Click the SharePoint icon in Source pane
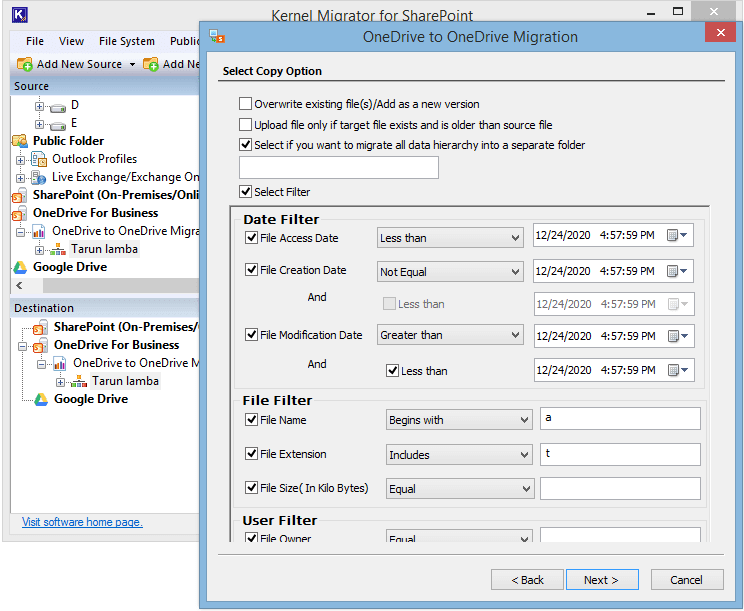The height and width of the screenshot is (611, 744). coord(19,195)
